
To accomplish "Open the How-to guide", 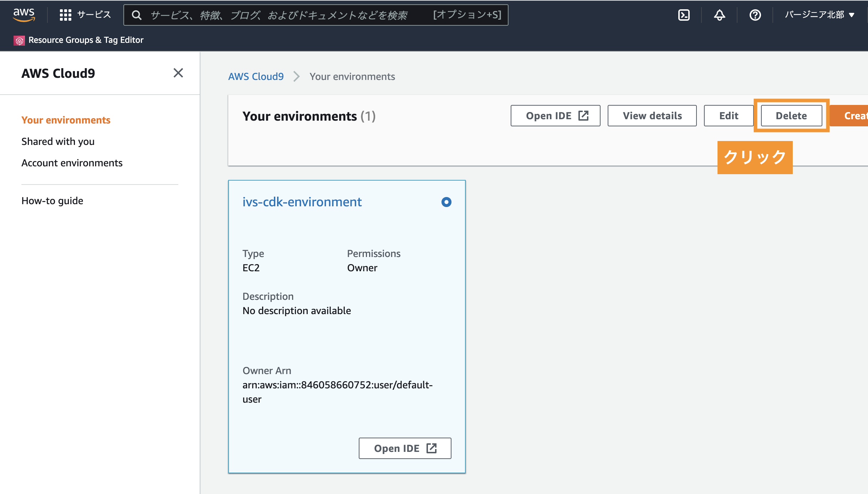I will pos(52,200).
